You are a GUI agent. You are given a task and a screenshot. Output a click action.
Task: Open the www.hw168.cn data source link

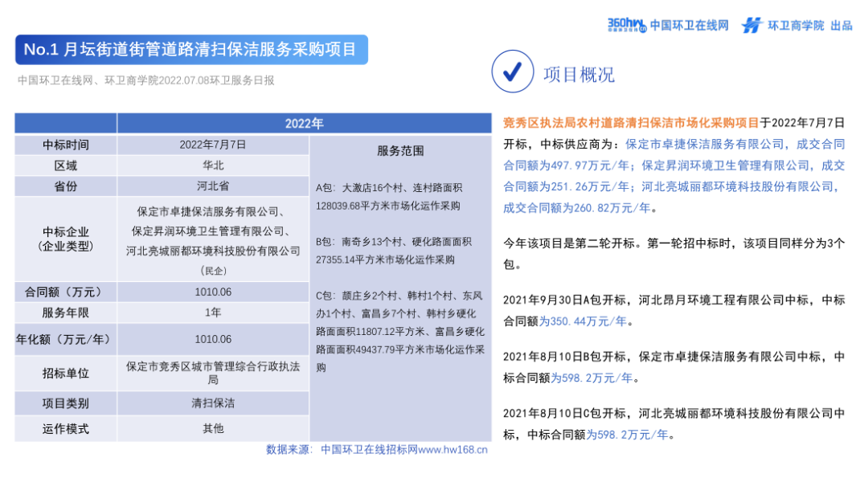click(452, 450)
